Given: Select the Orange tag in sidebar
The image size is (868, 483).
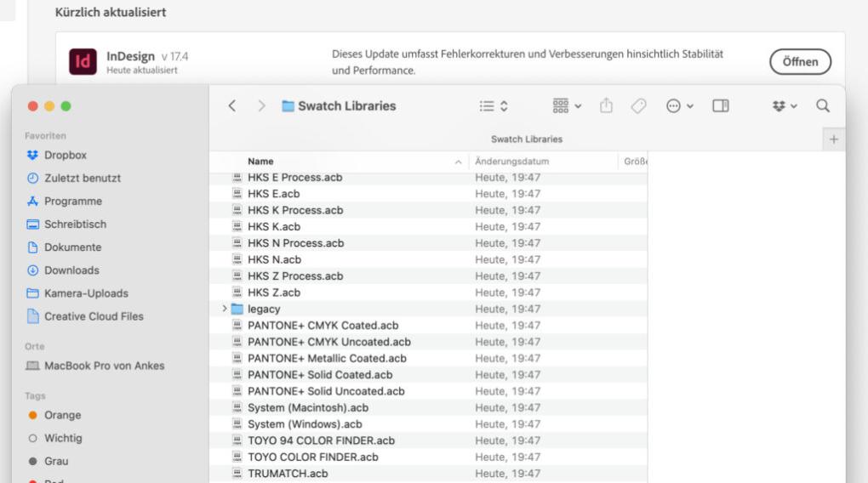Looking at the screenshot, I should pyautogui.click(x=62, y=415).
